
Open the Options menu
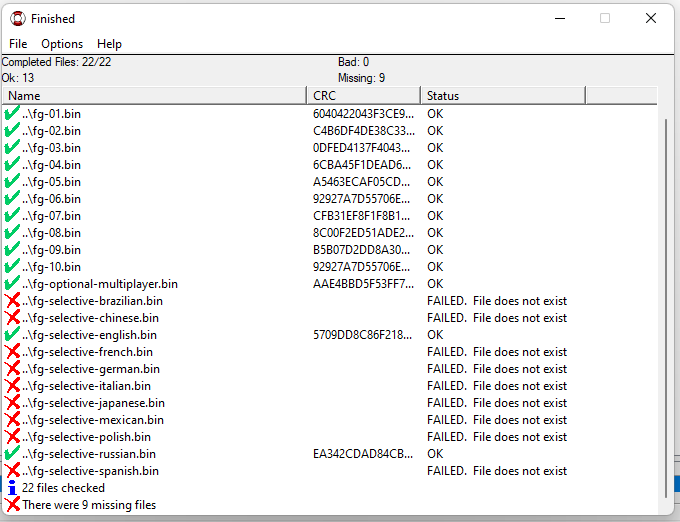point(62,44)
